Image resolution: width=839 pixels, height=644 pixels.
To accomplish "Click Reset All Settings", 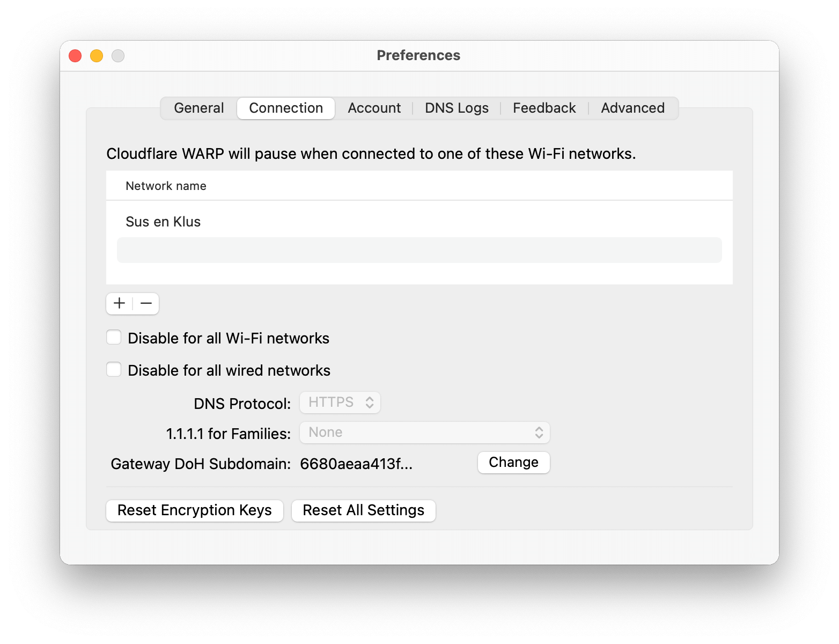I will tap(363, 510).
